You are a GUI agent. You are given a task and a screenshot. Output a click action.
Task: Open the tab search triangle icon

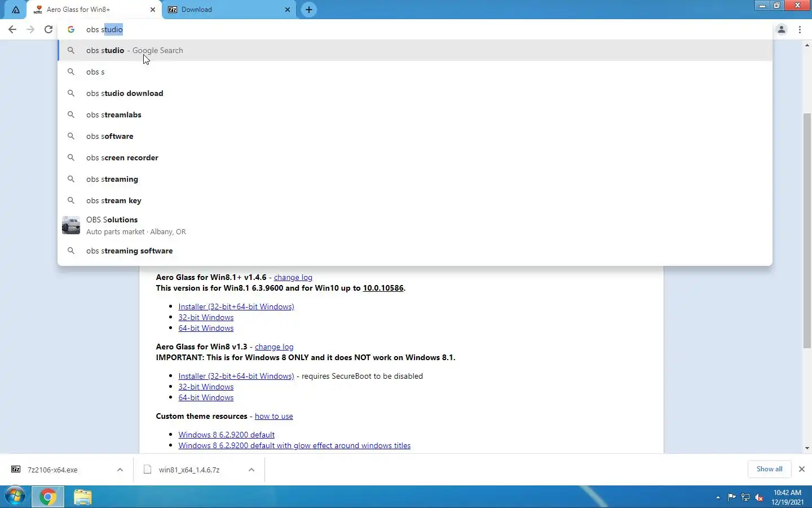tap(16, 10)
